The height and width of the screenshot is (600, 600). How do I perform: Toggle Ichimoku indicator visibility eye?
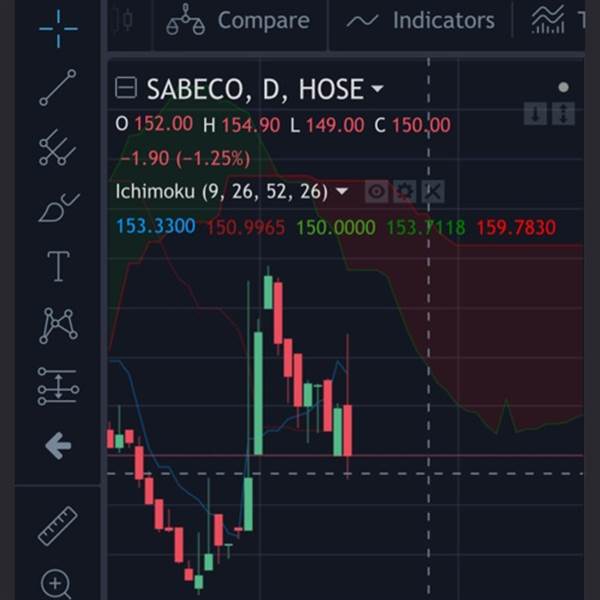pyautogui.click(x=377, y=191)
